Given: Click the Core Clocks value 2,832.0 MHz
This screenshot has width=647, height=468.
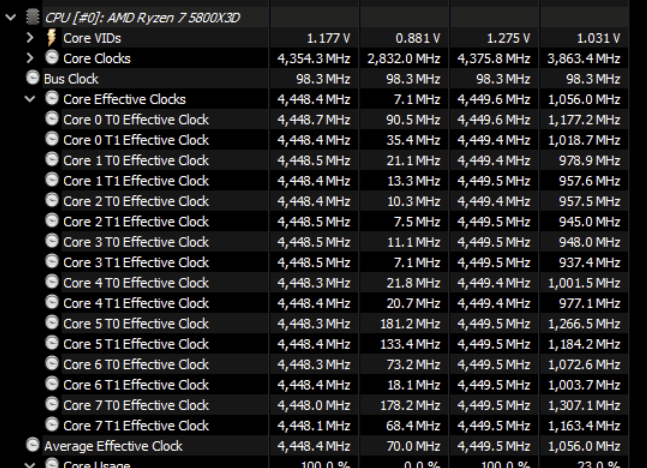Looking at the screenshot, I should click(404, 59).
